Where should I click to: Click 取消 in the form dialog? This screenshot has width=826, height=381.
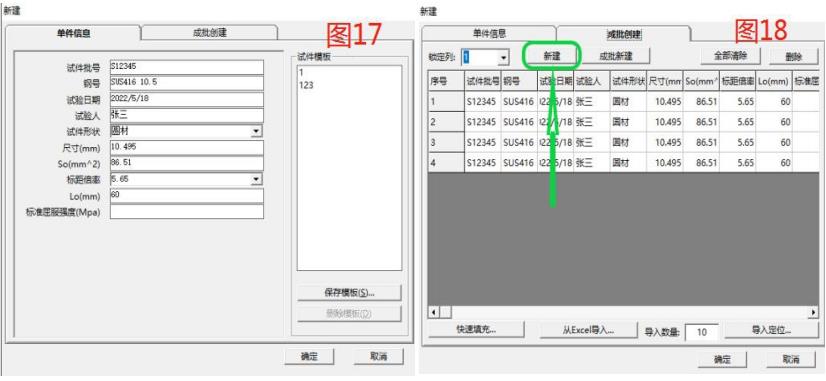pos(379,356)
